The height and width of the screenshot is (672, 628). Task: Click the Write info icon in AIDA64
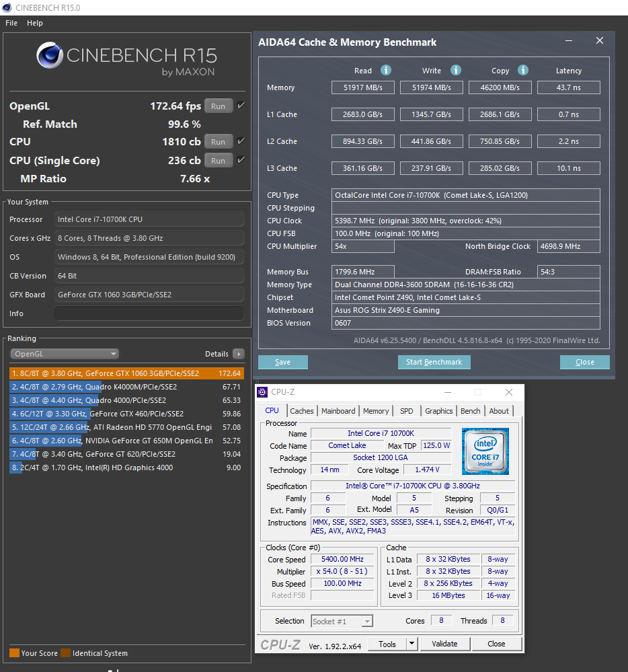coord(456,70)
